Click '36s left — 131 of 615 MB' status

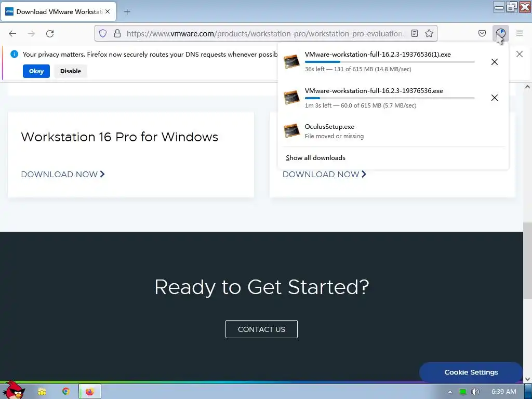pos(358,69)
